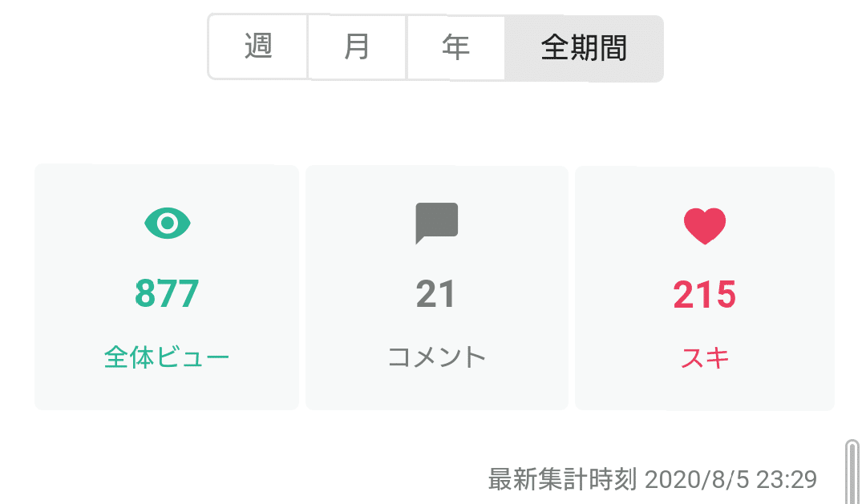This screenshot has width=866, height=504.
Task: Click the 877 total views count
Action: [167, 294]
